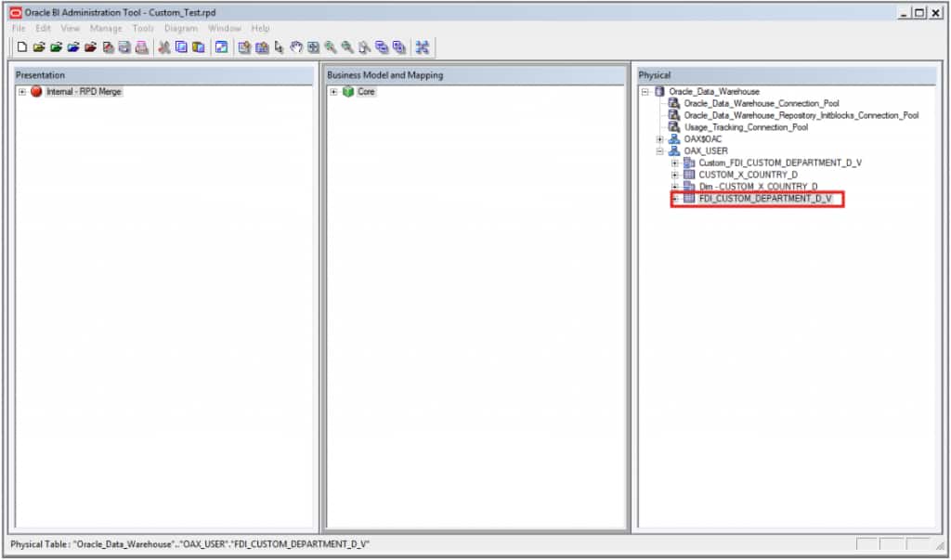Select the Zoom In magnifier icon
The image size is (951, 560).
pyautogui.click(x=331, y=47)
